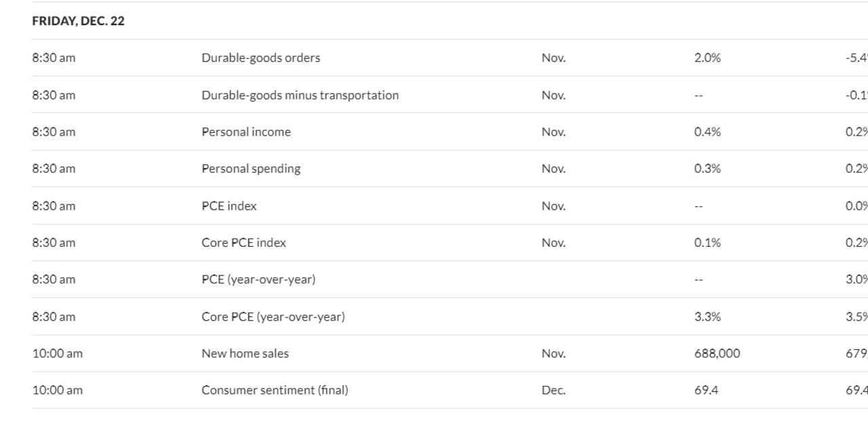
Task: Select the -5.4 previous durable-goods value
Action: (856, 58)
